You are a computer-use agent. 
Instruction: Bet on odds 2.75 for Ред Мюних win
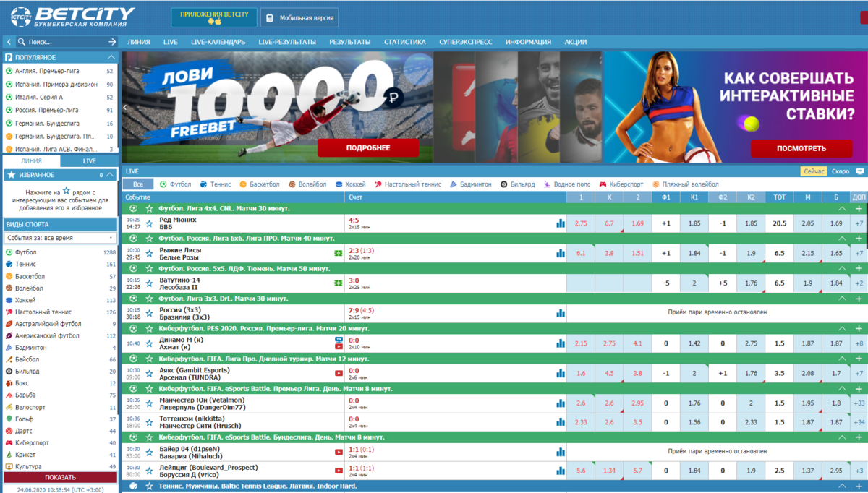pos(581,223)
